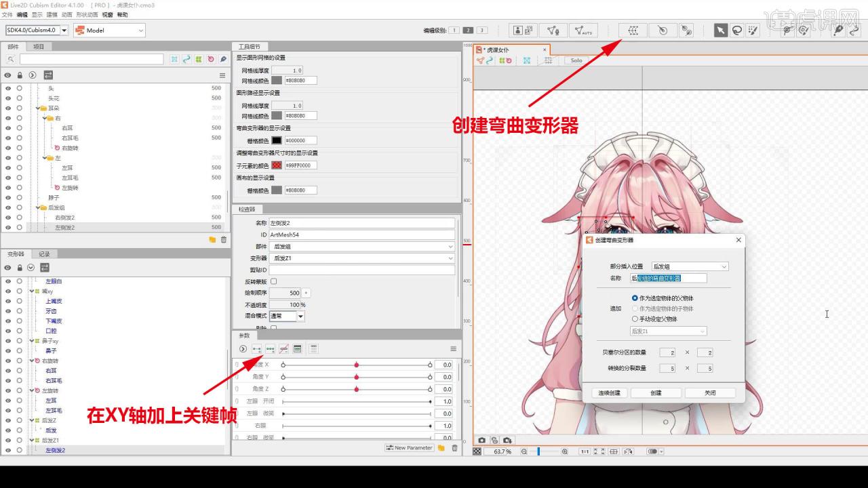Click the New Parameter button
The width and height of the screenshot is (868, 488).
point(410,448)
